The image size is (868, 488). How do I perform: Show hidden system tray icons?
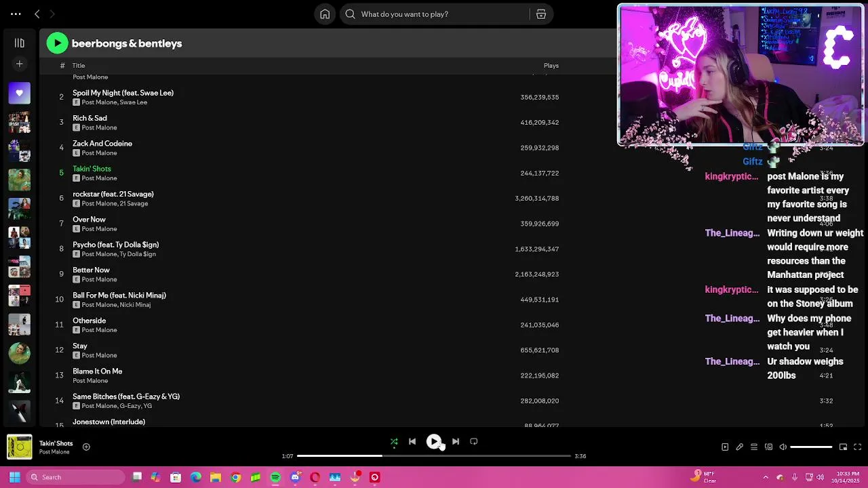[766, 477]
